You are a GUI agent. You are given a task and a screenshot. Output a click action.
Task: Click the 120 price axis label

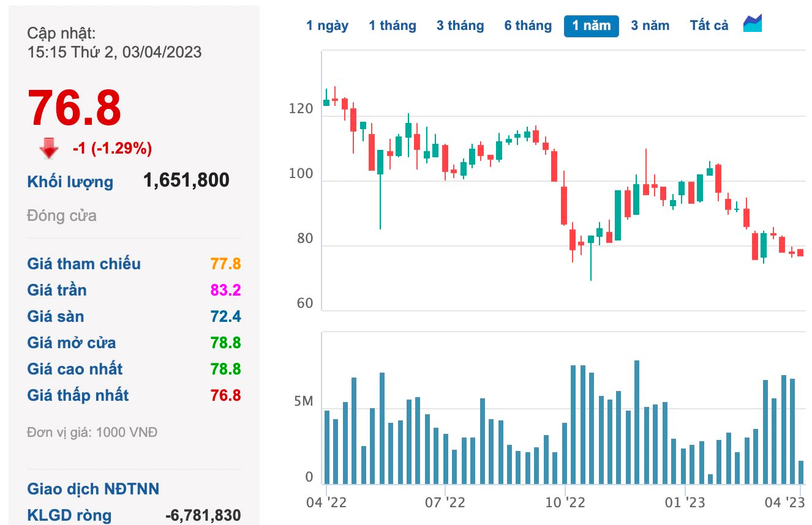point(301,110)
